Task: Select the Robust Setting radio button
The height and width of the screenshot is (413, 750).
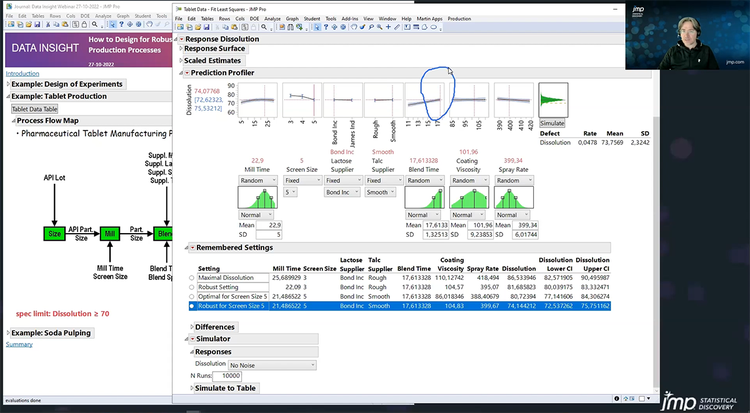Action: coord(191,285)
